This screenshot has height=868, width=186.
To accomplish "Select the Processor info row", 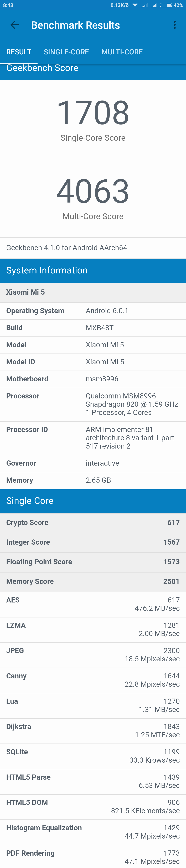I will click(x=93, y=404).
